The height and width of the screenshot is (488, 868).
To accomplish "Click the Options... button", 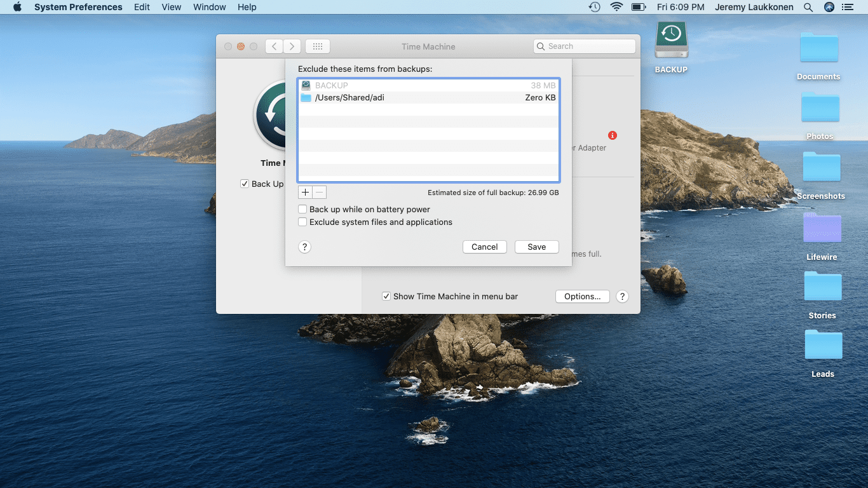I will click(x=583, y=296).
